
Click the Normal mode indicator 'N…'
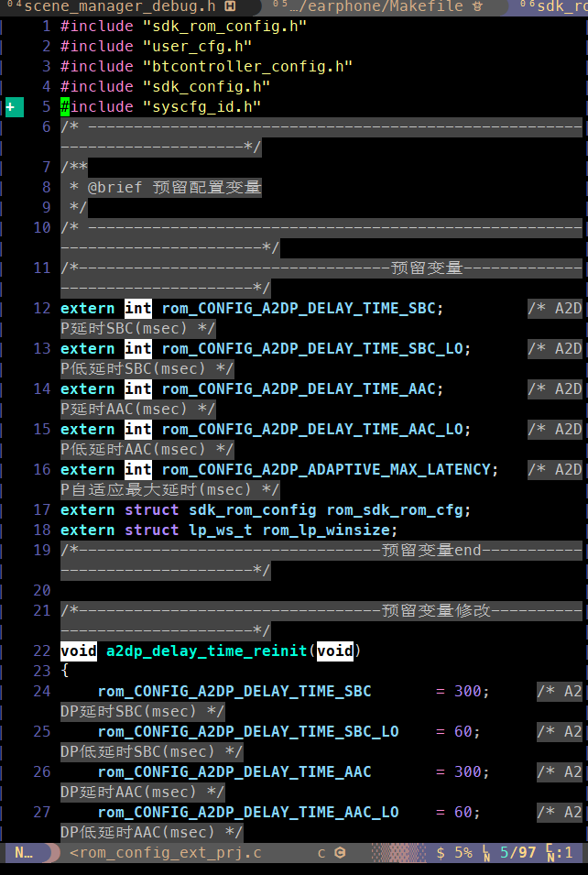pos(24,853)
